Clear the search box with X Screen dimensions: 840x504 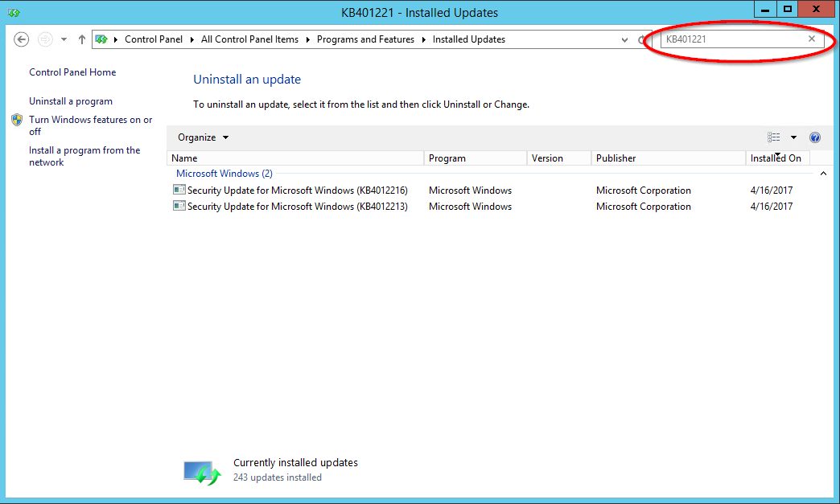coord(812,39)
